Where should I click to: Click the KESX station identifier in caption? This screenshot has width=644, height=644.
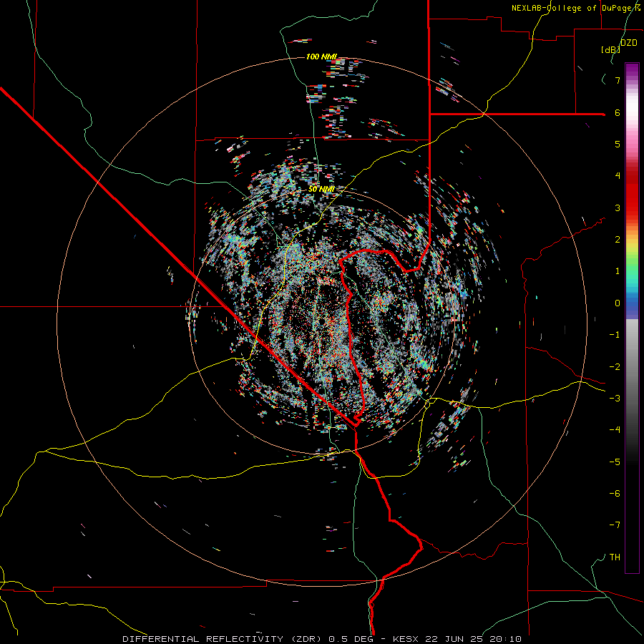tap(406, 639)
